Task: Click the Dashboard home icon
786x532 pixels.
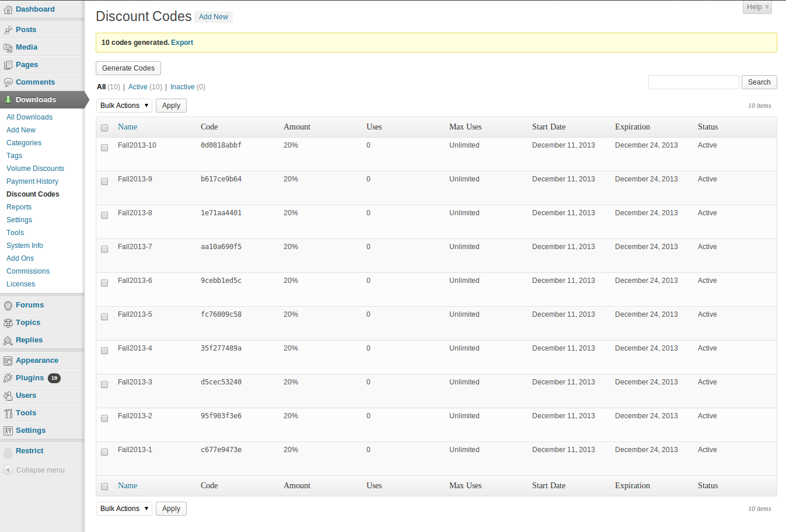Action: 8,10
